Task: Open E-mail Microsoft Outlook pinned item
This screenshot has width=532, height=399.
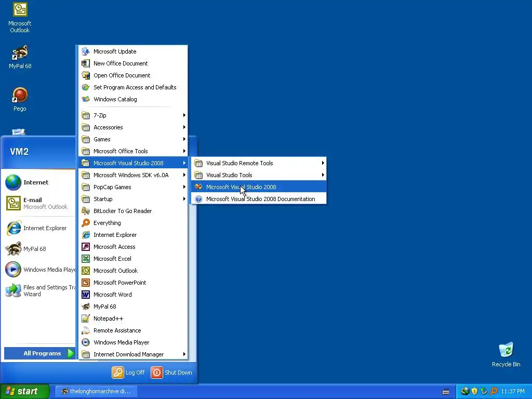Action: pyautogui.click(x=39, y=203)
